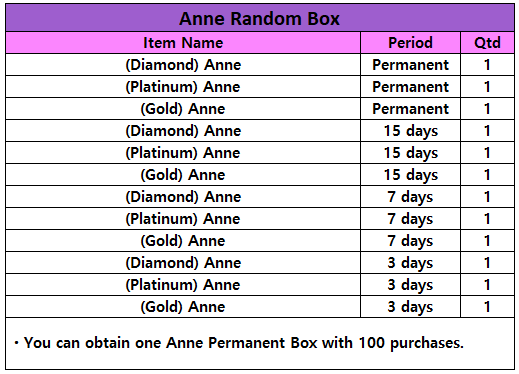Image resolution: width=519 pixels, height=374 pixels.
Task: Click the Anne Permanent Box note text
Action: click(x=239, y=343)
